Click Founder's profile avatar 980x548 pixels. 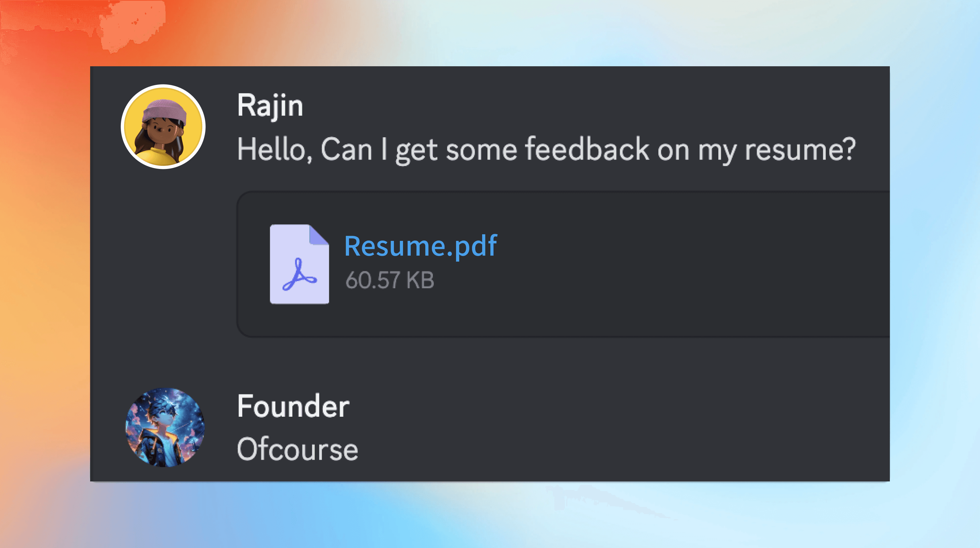pyautogui.click(x=165, y=427)
